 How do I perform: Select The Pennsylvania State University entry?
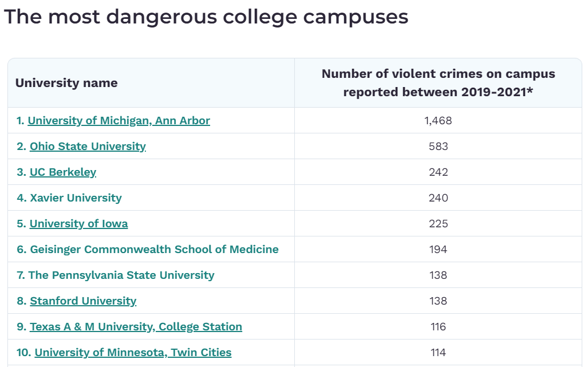point(121,275)
